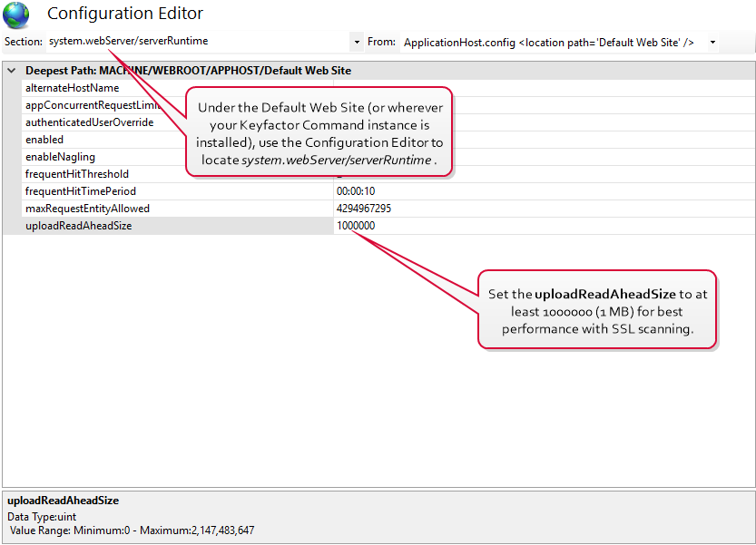
Task: Edit the uploadReadAheadSize value 1000000
Action: pos(356,226)
